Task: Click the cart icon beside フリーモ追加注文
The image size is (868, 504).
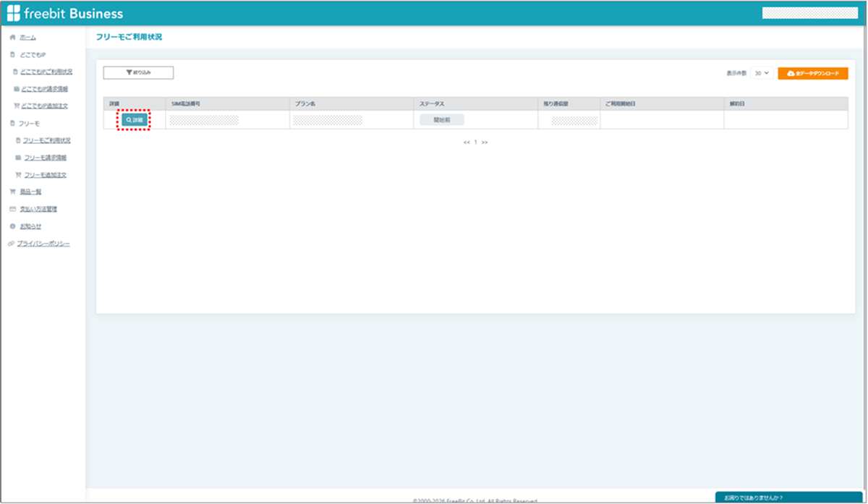Action: click(x=17, y=175)
